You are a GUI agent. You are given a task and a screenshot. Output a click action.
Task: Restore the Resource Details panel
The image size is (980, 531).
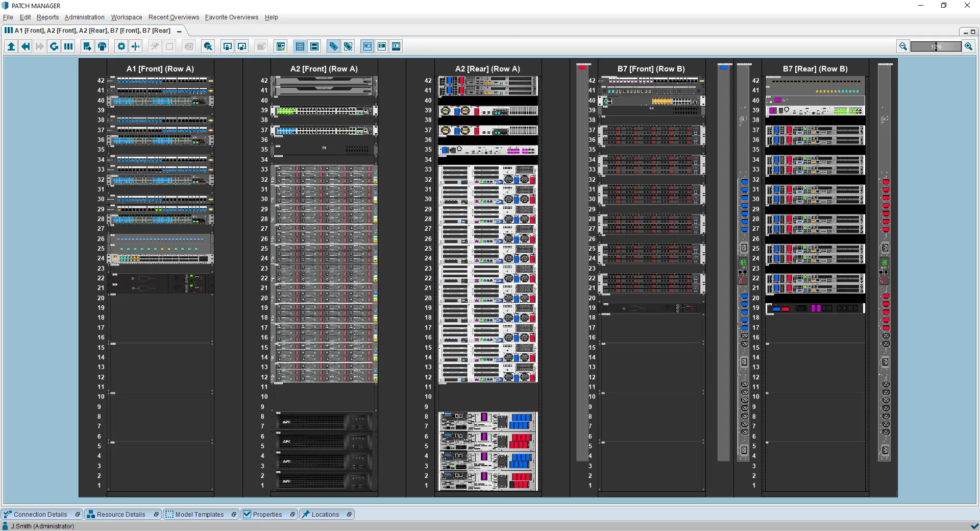156,514
